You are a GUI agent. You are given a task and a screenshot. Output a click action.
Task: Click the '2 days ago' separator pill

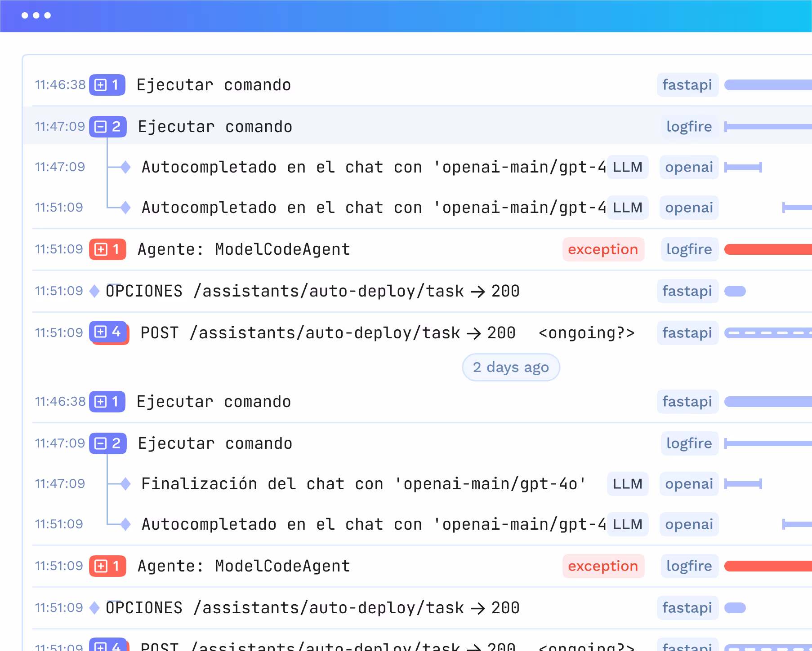coord(511,368)
